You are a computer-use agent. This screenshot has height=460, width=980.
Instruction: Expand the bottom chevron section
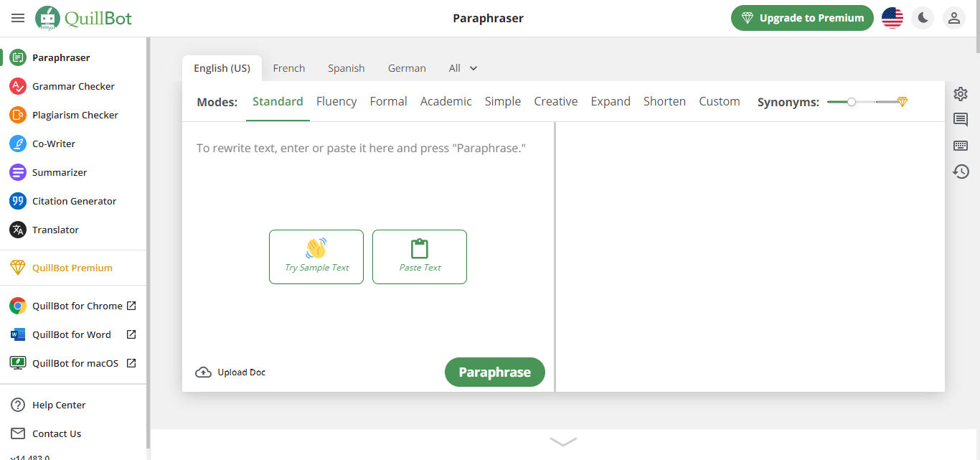[x=563, y=442]
